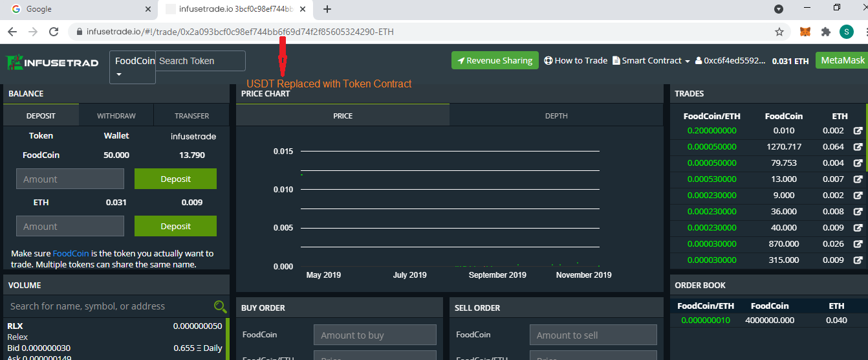Expand the FoodCoin token dropdown
The image size is (868, 360).
click(133, 67)
